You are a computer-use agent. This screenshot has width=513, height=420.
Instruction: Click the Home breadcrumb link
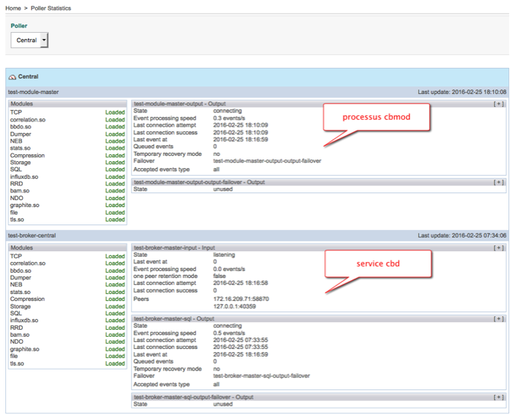[x=13, y=8]
